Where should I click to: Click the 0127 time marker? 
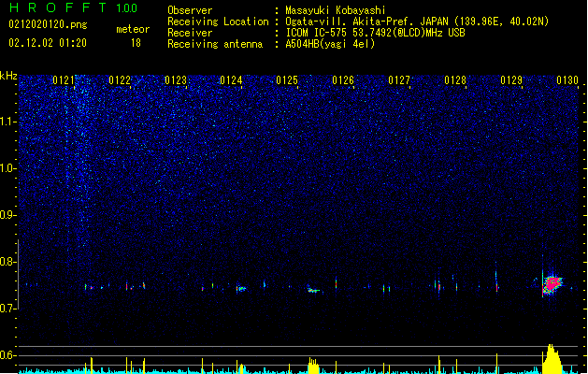click(x=399, y=80)
